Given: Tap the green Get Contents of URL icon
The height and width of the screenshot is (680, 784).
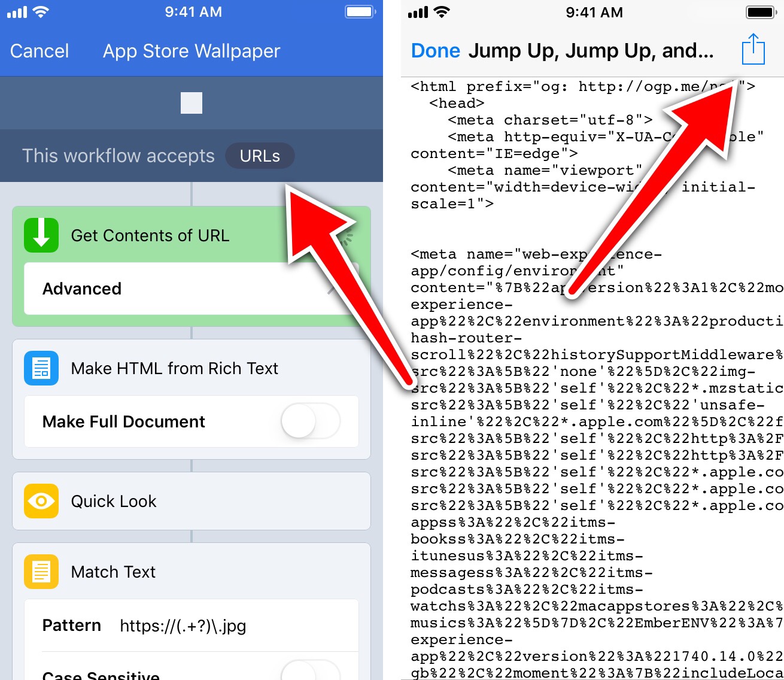Looking at the screenshot, I should 41,235.
